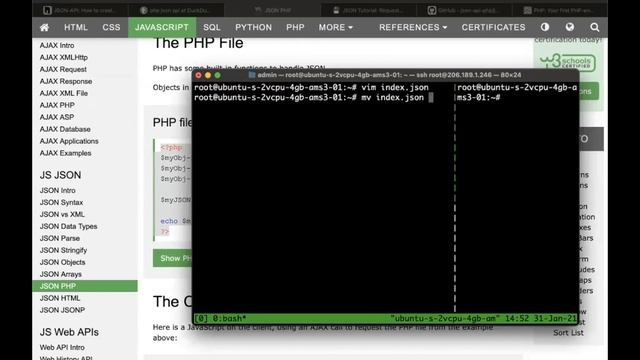Click the tmux 0:bash window label
Viewport: 640px width, 360px height.
pyautogui.click(x=230, y=318)
